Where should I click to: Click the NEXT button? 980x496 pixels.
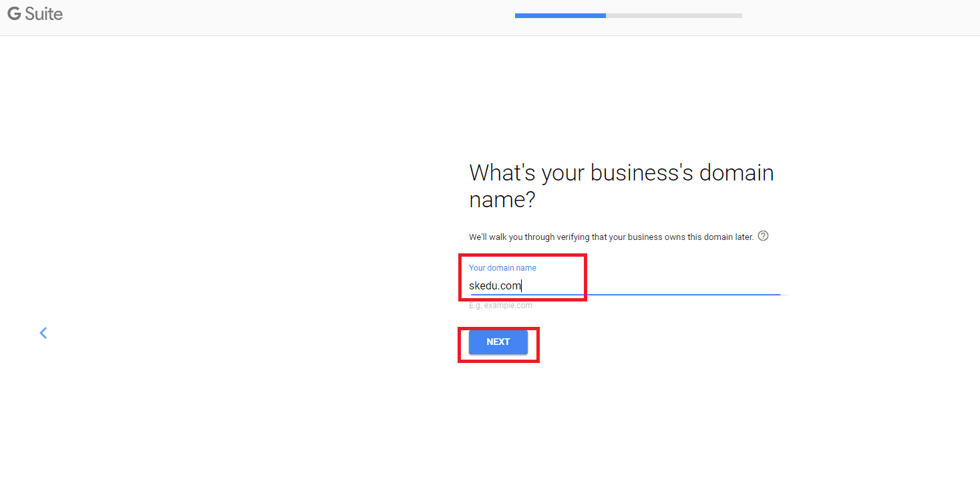498,342
